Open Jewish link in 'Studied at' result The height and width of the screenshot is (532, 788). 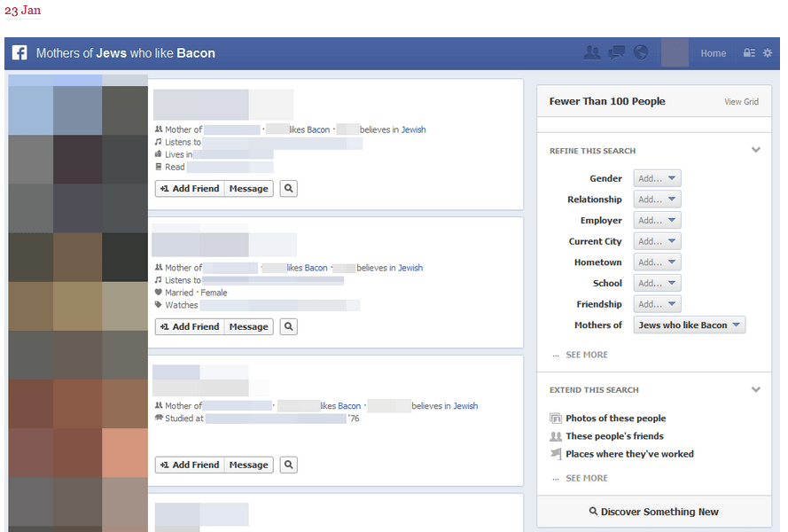pos(465,406)
